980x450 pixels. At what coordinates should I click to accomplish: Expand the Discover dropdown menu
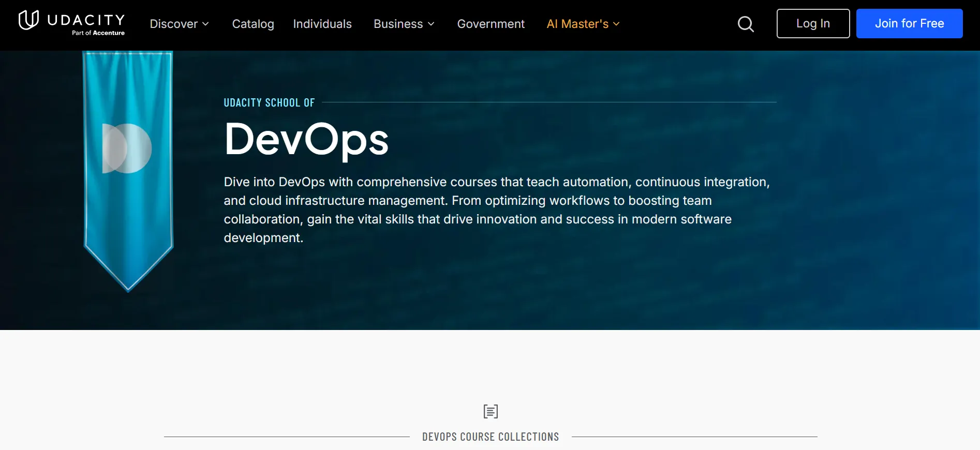[x=179, y=24]
